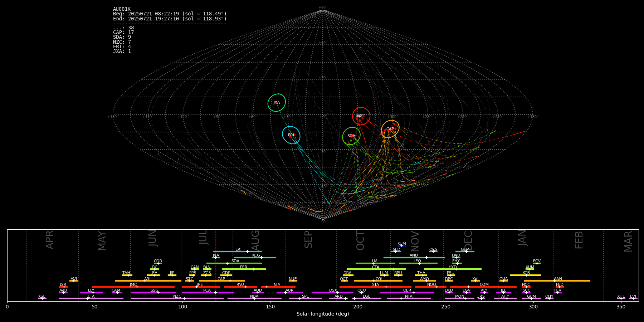
Task: Click the JUL month label in timeline
Action: (x=203, y=237)
